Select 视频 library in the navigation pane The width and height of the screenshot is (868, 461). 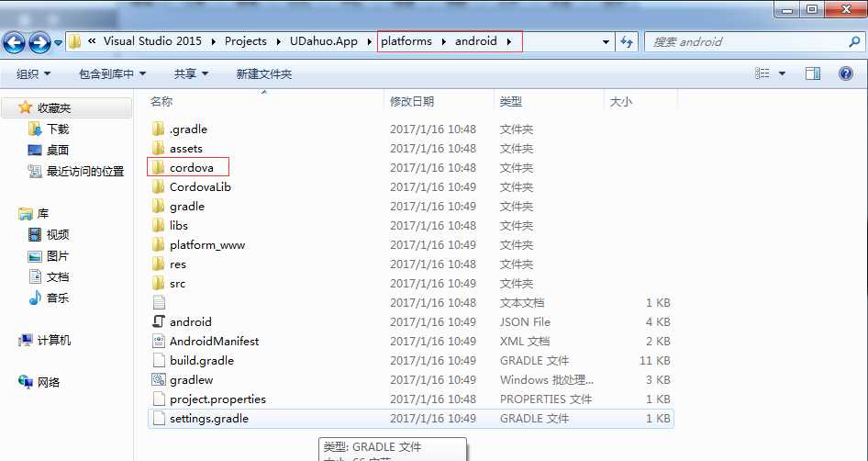tap(58, 235)
